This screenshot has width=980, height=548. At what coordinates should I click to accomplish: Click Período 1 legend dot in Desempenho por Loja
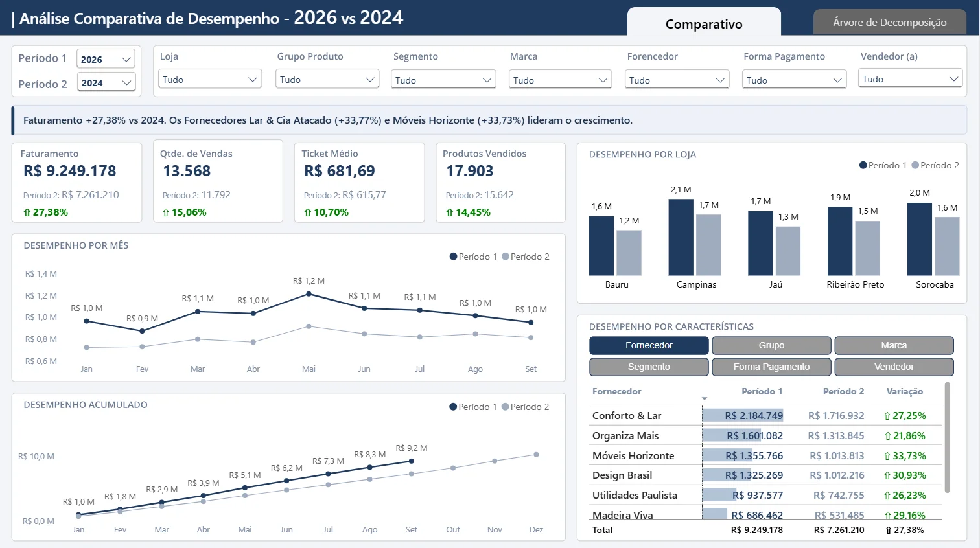tap(863, 165)
